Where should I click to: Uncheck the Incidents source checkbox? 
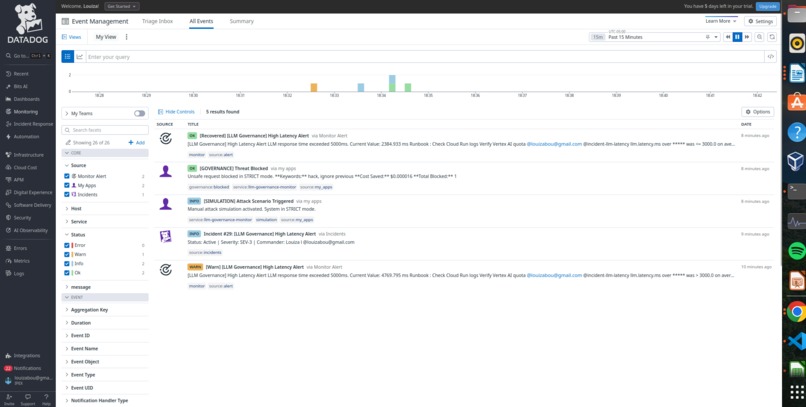click(x=67, y=195)
